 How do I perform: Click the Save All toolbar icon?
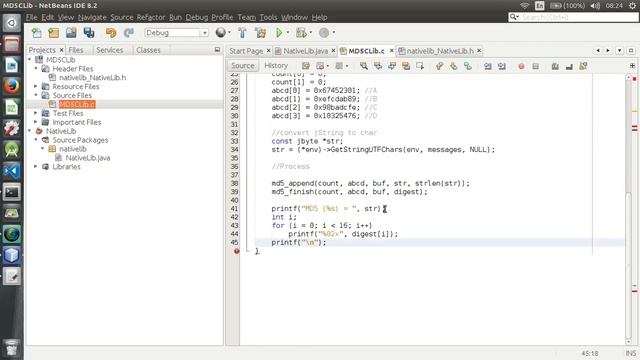[x=89, y=33]
